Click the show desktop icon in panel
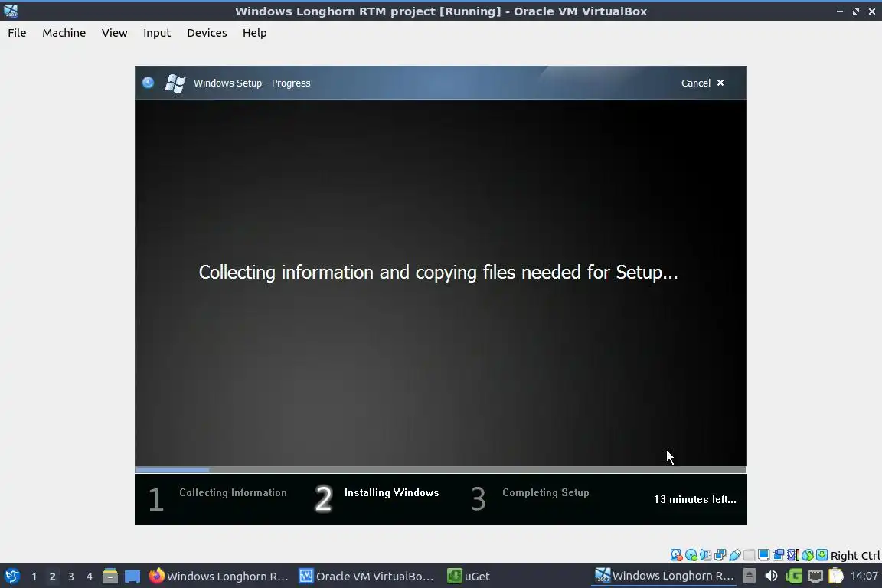Viewport: 882px width, 588px height. [x=132, y=576]
